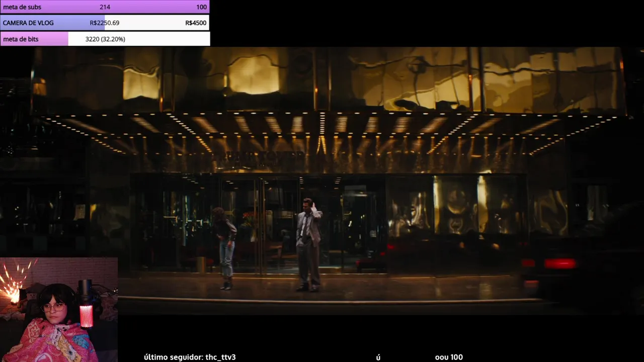Click the subs goal value 100
644x362 pixels.
(201, 7)
